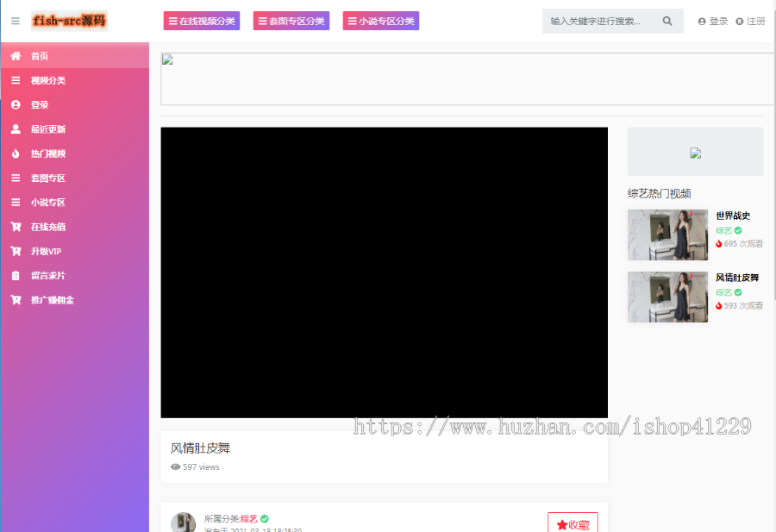Open the 世界战史 video title link

click(x=733, y=216)
